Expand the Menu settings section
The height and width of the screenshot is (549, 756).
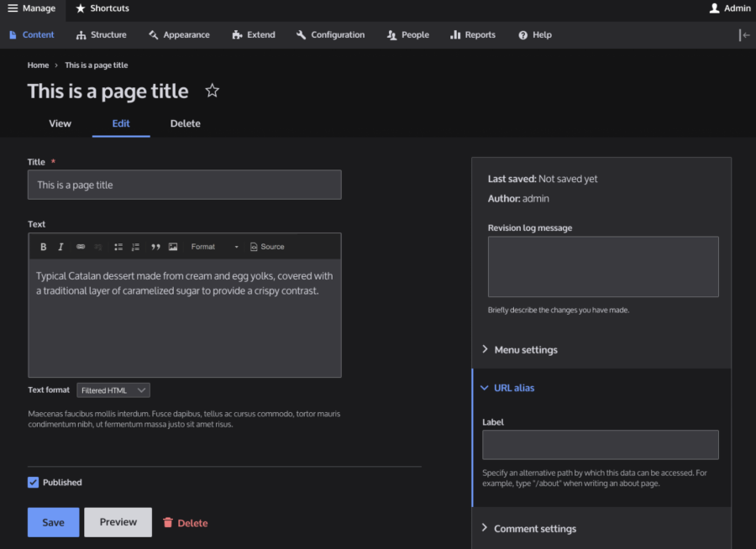click(x=520, y=350)
